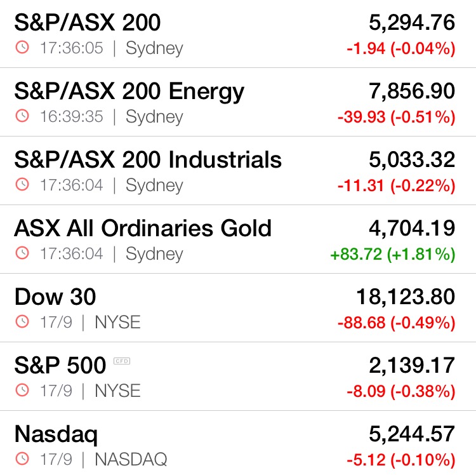476x475 pixels.
Task: Tap the NASDAQ exchange label
Action: point(131,459)
